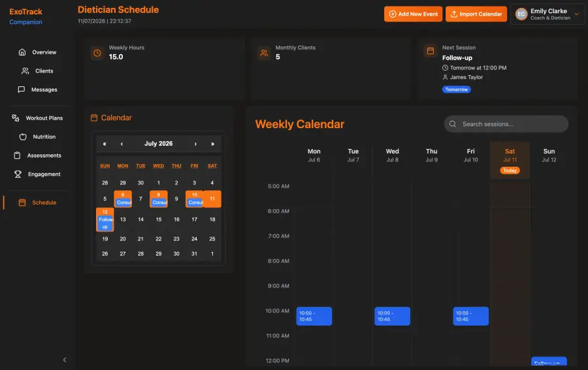Click the Weekly Hours clock icon

(x=97, y=54)
